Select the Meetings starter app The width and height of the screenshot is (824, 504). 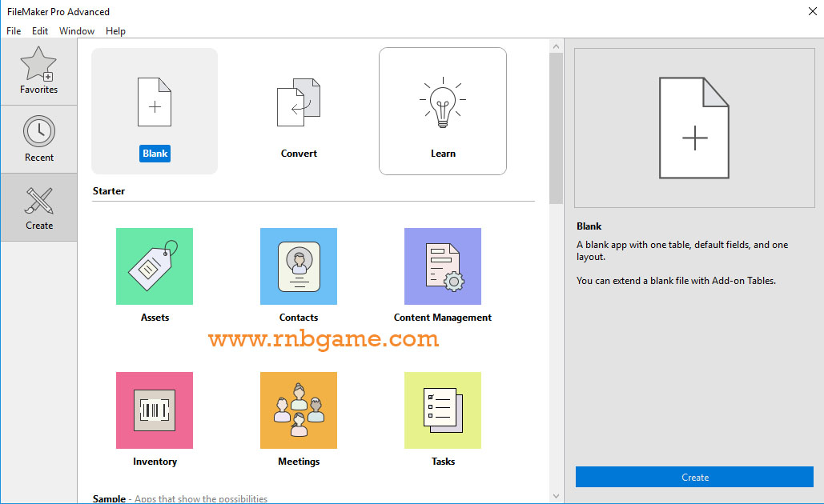299,419
